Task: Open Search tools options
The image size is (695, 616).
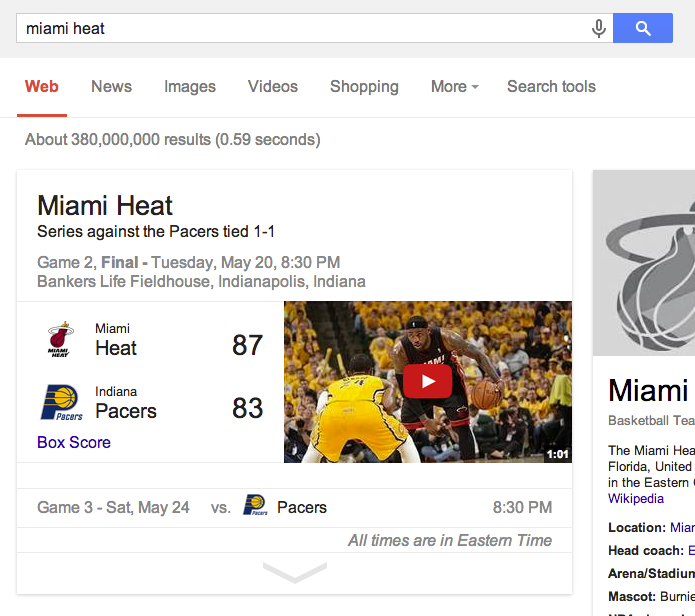Action: point(551,86)
